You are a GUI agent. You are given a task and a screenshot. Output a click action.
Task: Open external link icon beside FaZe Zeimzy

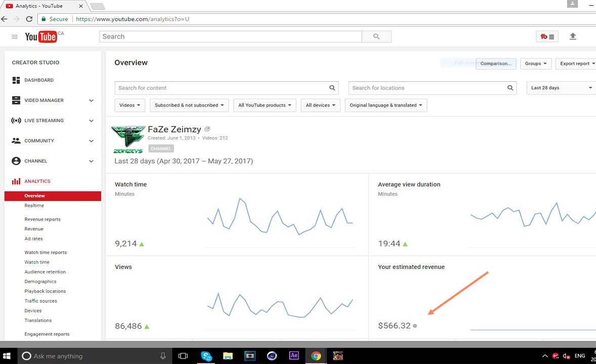point(207,129)
